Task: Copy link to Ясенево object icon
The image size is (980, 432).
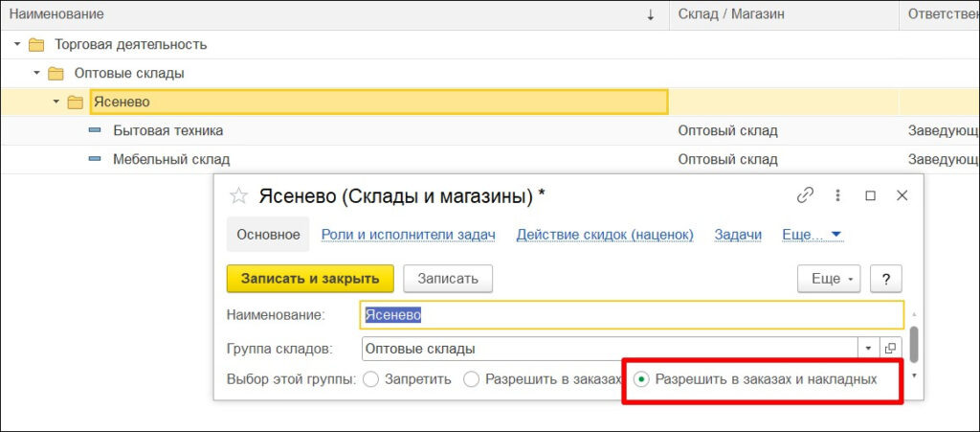Action: (x=805, y=195)
